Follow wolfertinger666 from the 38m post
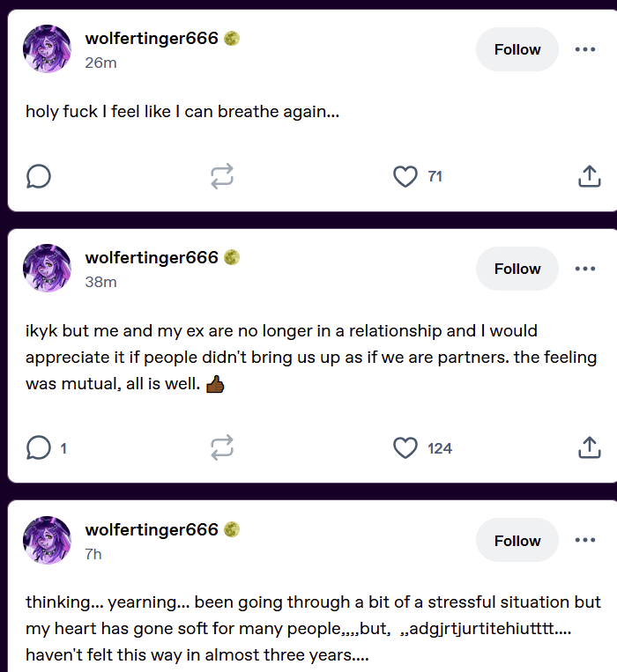This screenshot has width=617, height=672. [517, 269]
